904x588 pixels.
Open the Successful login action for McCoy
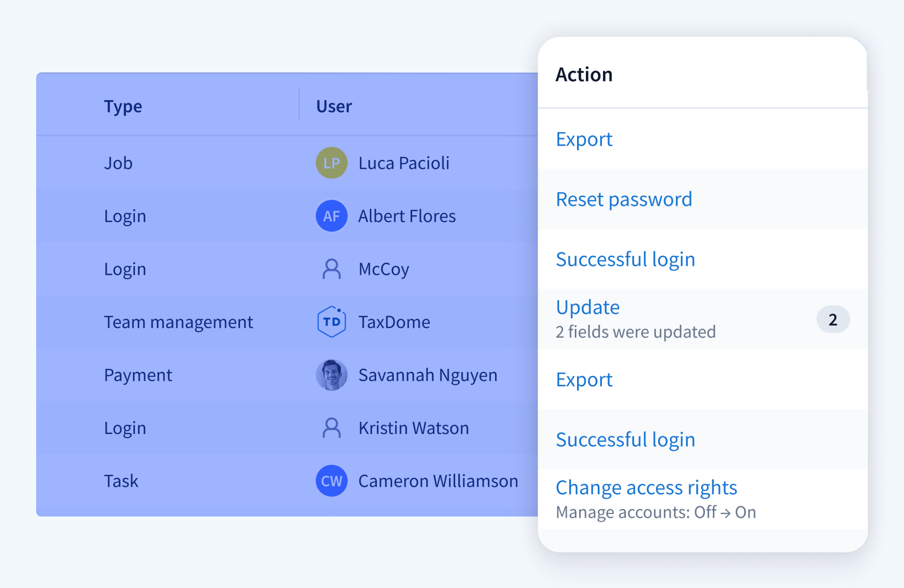[626, 260]
